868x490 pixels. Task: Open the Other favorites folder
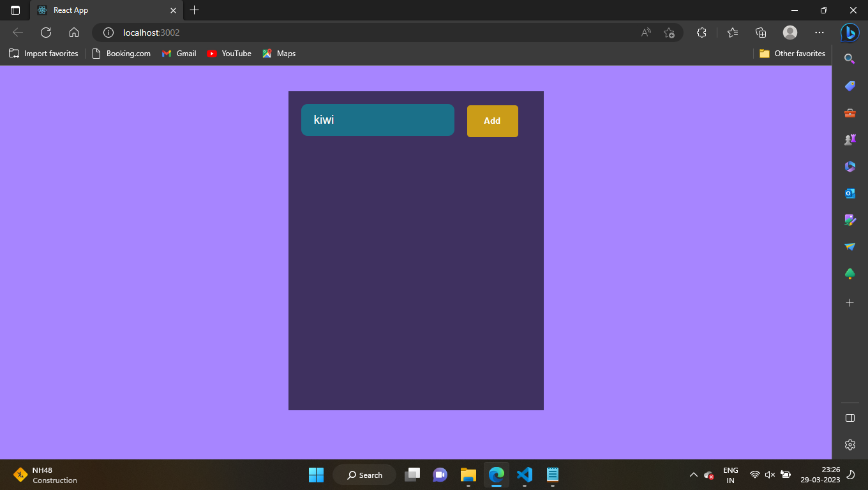coord(791,54)
